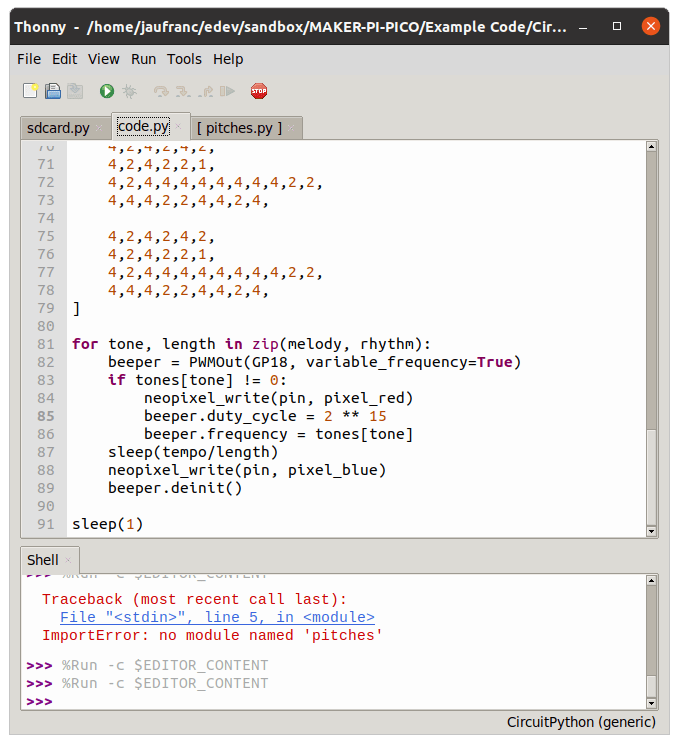The height and width of the screenshot is (744, 679).
Task: Minimize the Thonny window
Action: coord(583,27)
